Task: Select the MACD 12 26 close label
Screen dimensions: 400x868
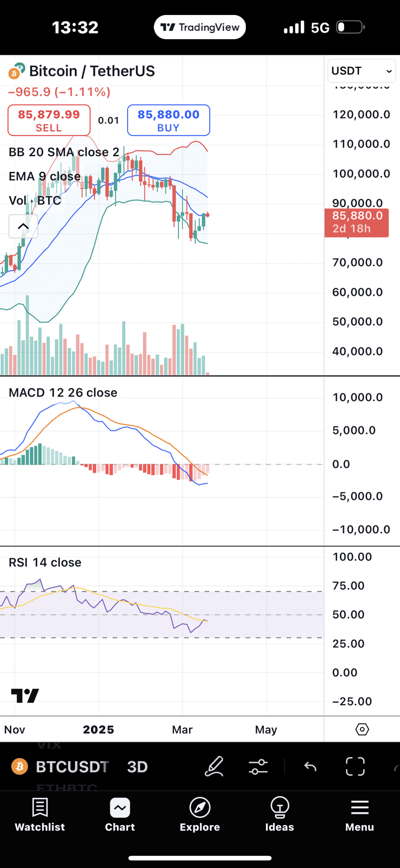Action: point(63,392)
